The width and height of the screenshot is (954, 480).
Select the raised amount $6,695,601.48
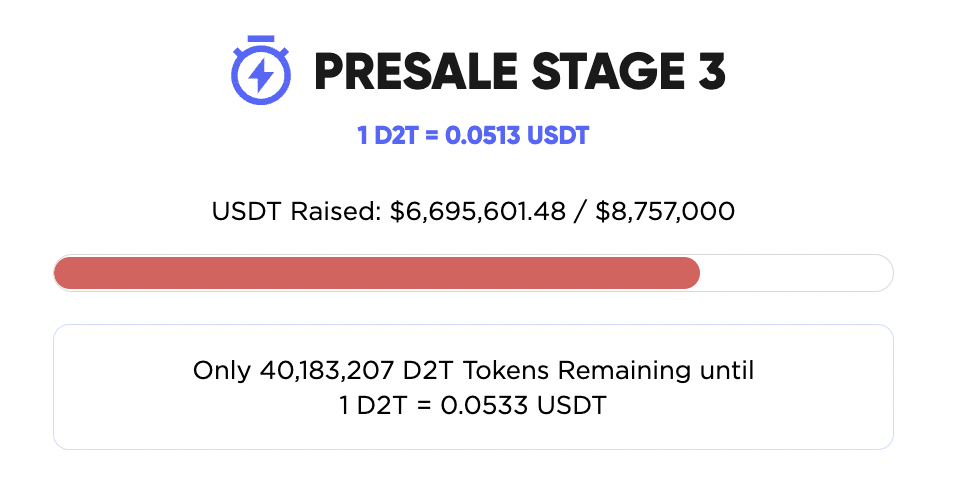[478, 212]
